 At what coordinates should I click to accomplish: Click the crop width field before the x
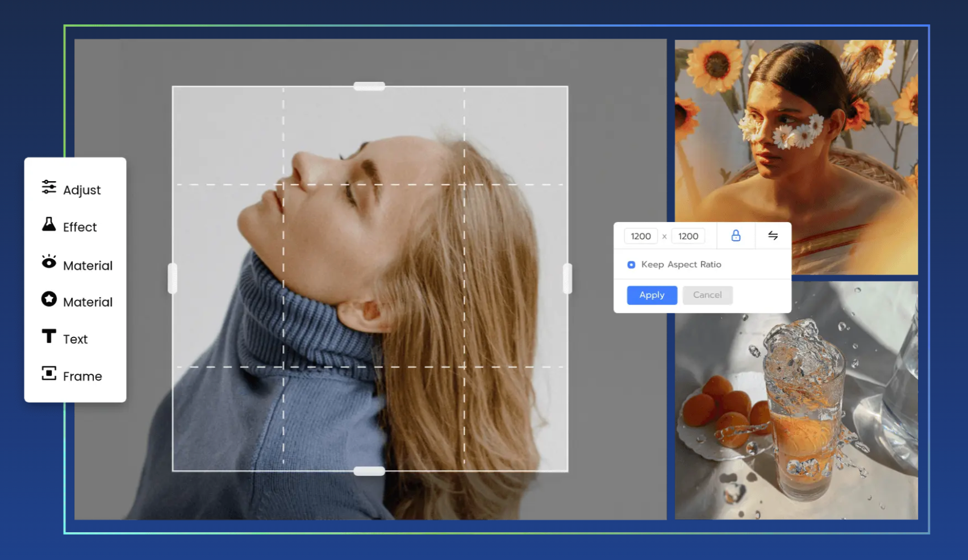click(x=641, y=236)
